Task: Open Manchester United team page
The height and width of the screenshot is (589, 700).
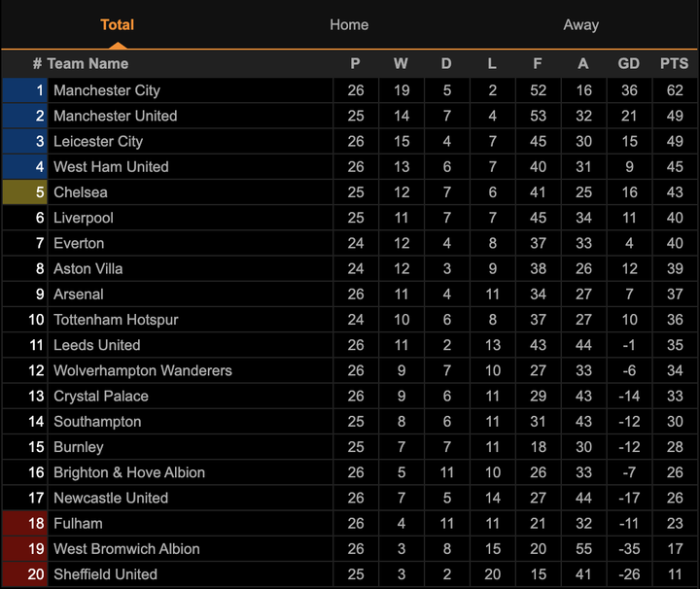Action: [115, 116]
